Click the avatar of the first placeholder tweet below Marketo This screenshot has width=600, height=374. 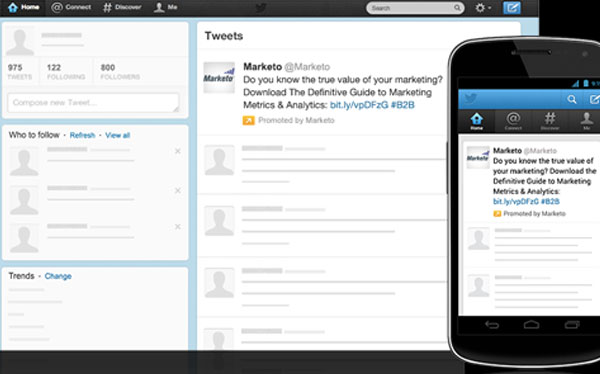[219, 160]
